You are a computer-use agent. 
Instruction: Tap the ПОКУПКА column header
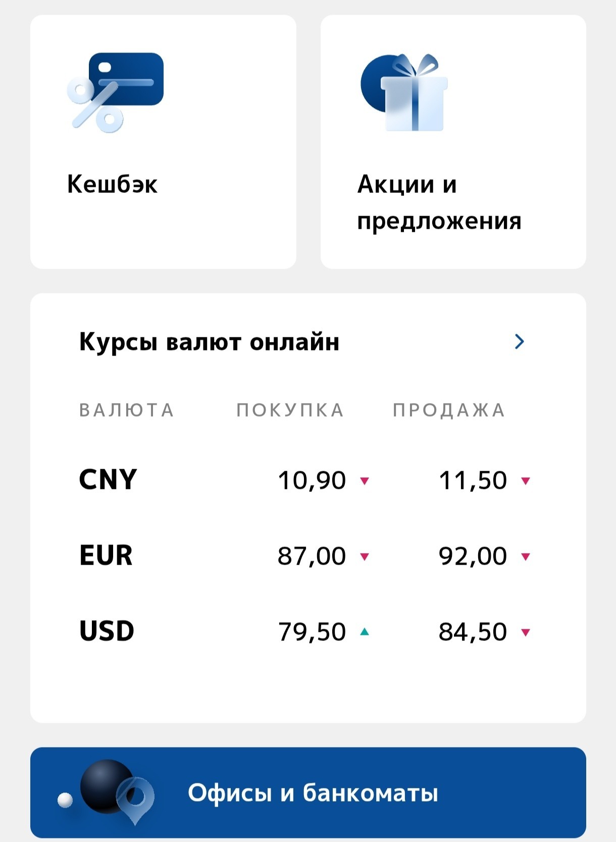pos(290,410)
